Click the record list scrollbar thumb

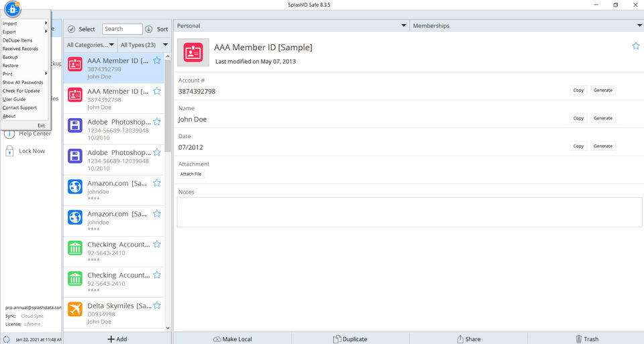[x=168, y=106]
